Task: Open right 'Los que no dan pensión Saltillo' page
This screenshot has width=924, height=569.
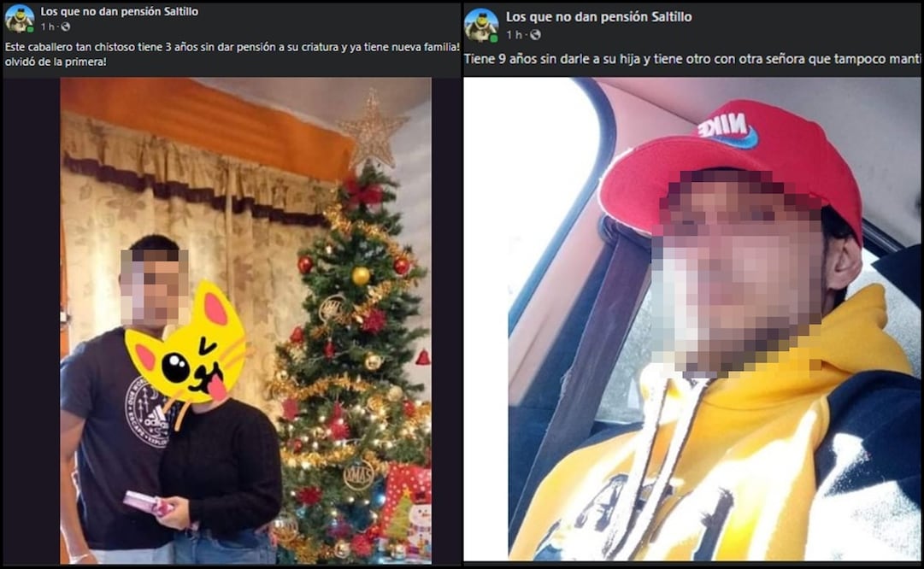Action: [x=598, y=16]
